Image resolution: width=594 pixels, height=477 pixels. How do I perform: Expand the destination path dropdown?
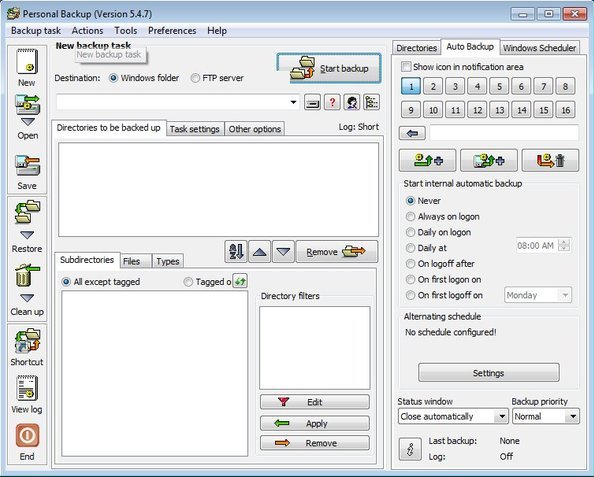[293, 102]
